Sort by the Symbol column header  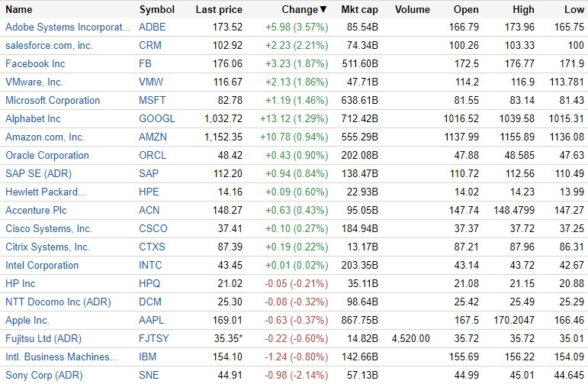157,10
